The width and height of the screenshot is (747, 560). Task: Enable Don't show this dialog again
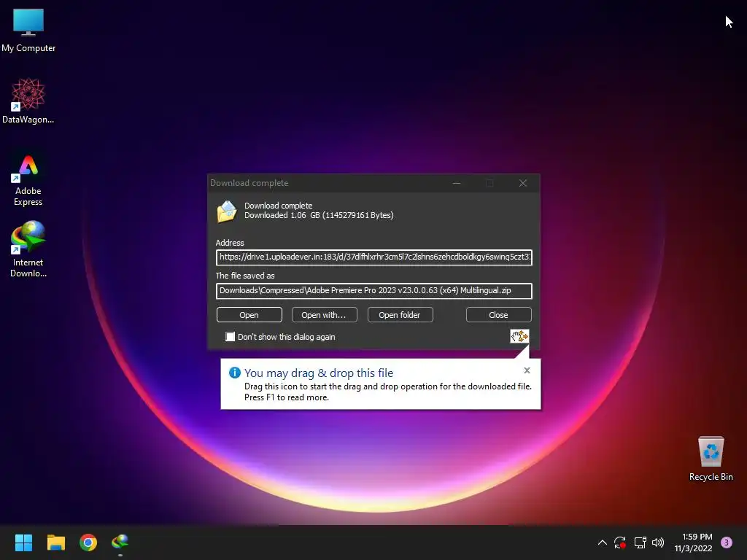click(230, 337)
